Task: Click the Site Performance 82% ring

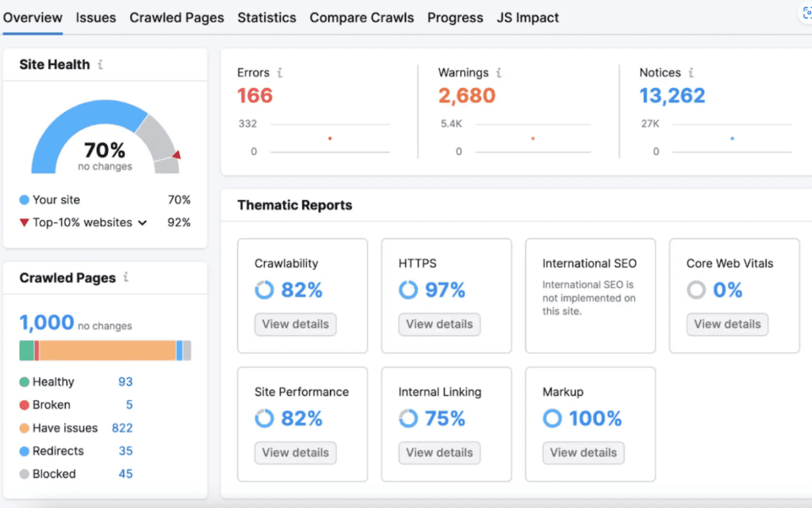Action: 264,418
